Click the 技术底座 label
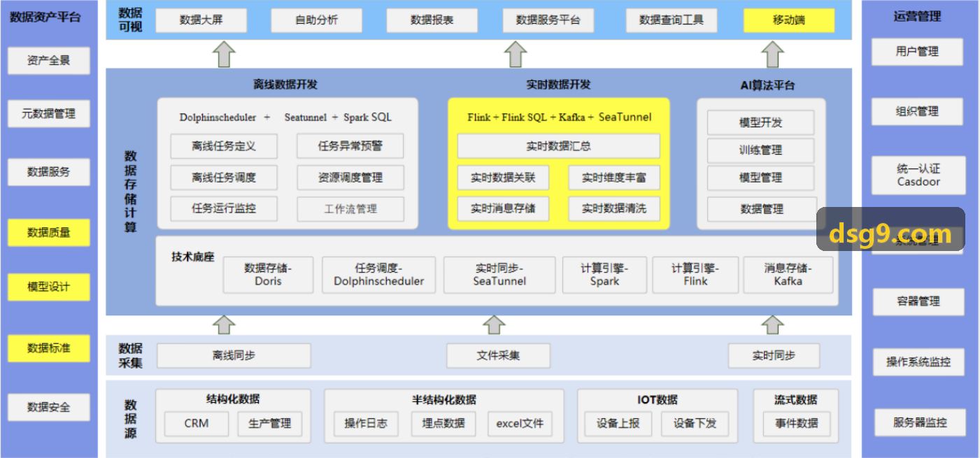The image size is (980, 458). tap(192, 257)
